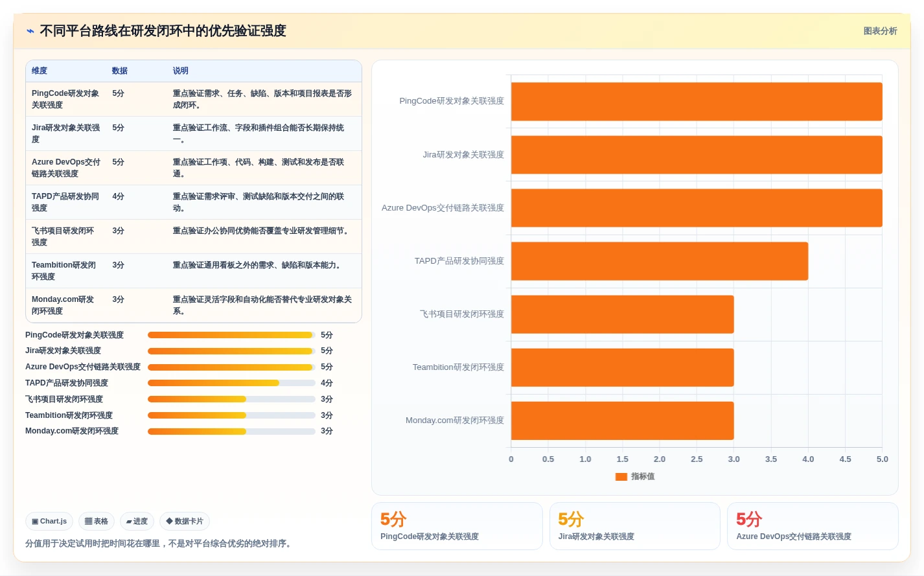Click the description about 办公协同优势
924x576 pixels.
click(x=262, y=231)
